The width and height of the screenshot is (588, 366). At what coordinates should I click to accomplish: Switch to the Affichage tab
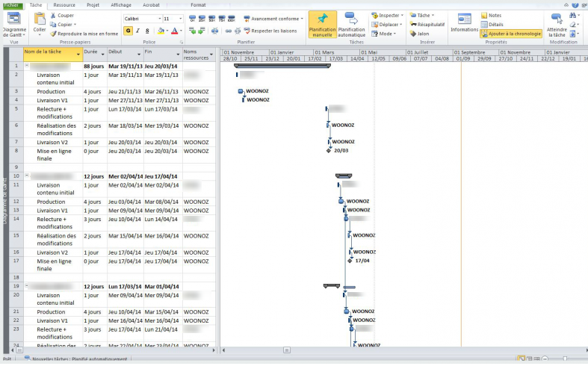pos(121,5)
